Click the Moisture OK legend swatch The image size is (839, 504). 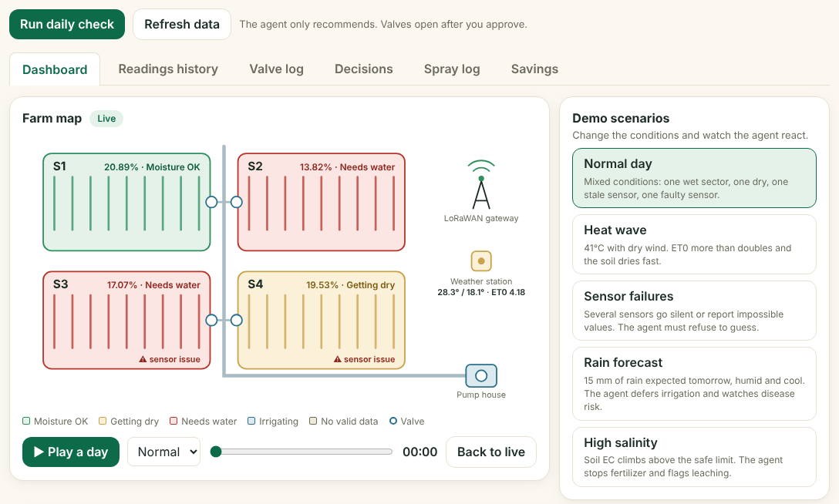26,422
